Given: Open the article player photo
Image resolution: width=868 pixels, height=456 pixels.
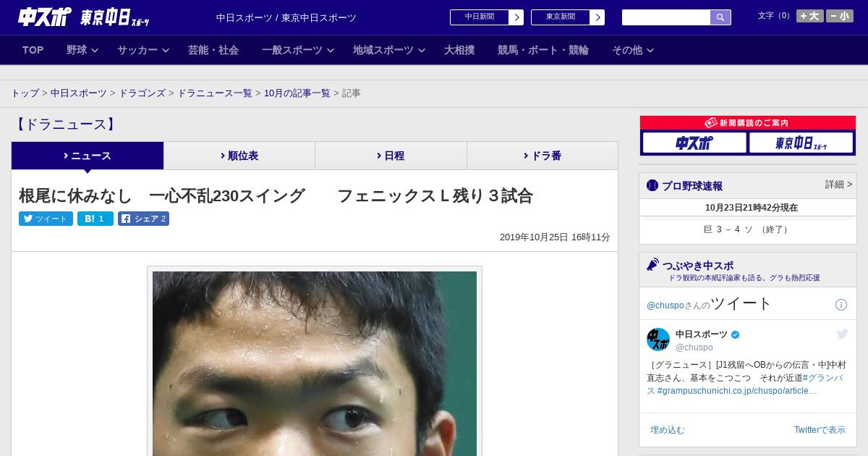Looking at the screenshot, I should (315, 363).
